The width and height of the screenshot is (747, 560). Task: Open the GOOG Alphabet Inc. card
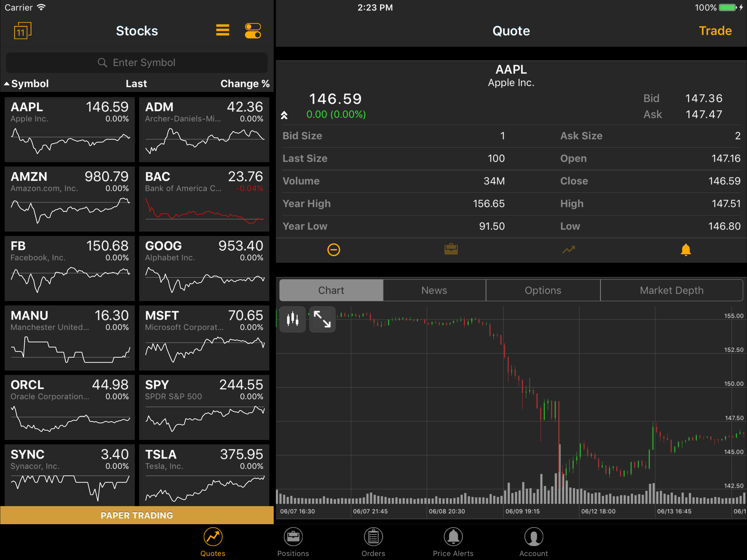pos(204,268)
